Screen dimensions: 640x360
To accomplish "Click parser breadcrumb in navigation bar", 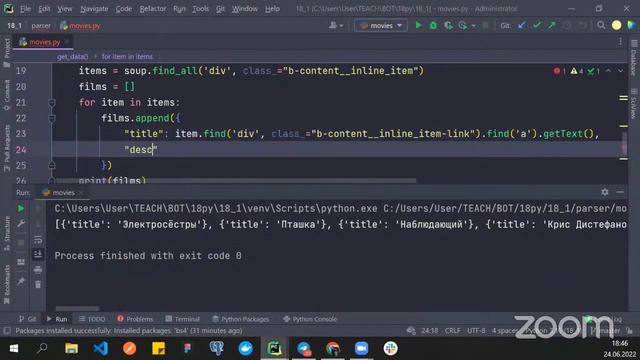I will 41,25.
